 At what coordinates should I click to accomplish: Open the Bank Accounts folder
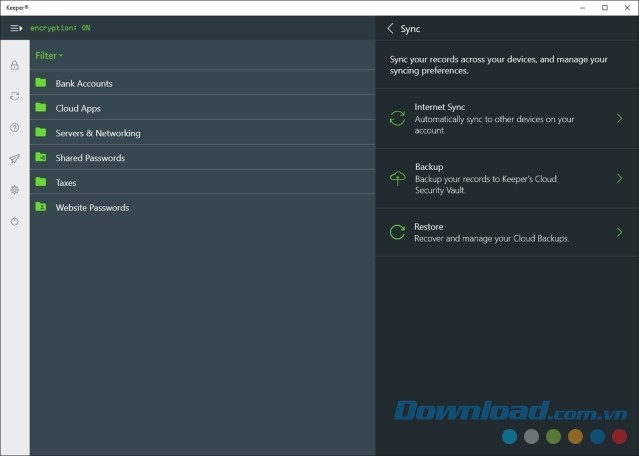pos(84,83)
